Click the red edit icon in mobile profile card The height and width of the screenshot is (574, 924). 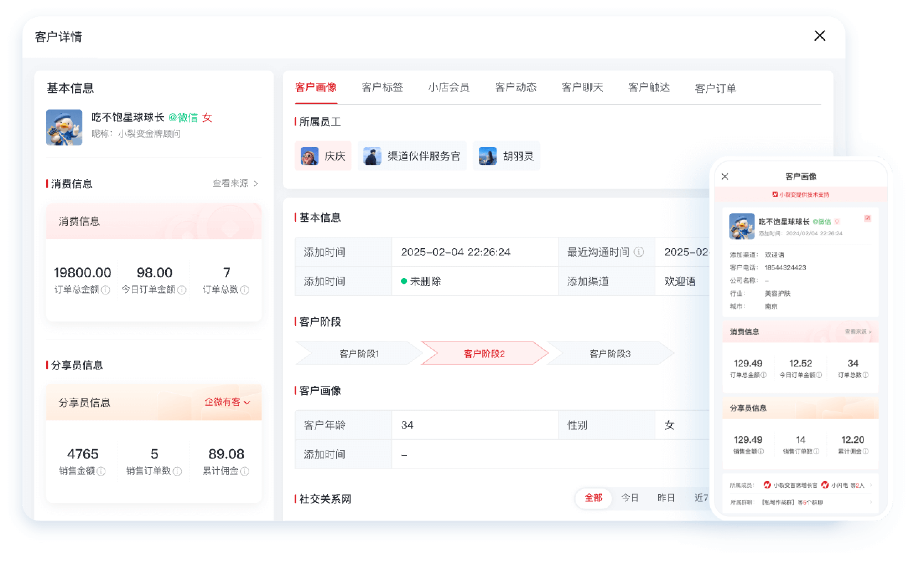pos(867,218)
